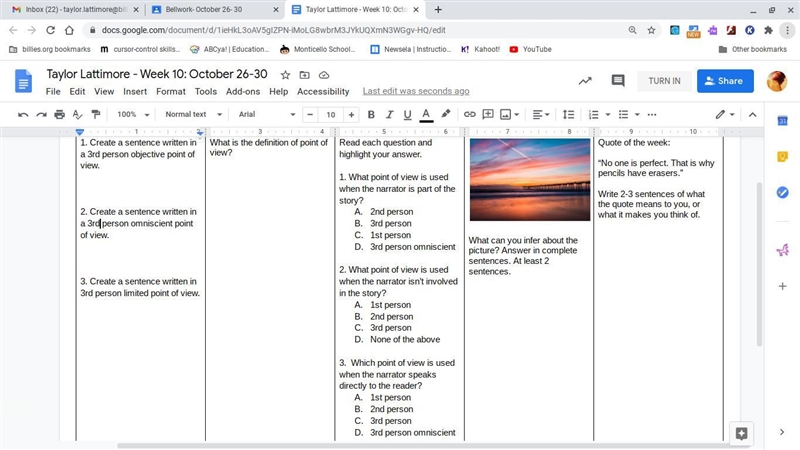
Task: Click the Redo arrow in toolbar
Action: [x=41, y=115]
